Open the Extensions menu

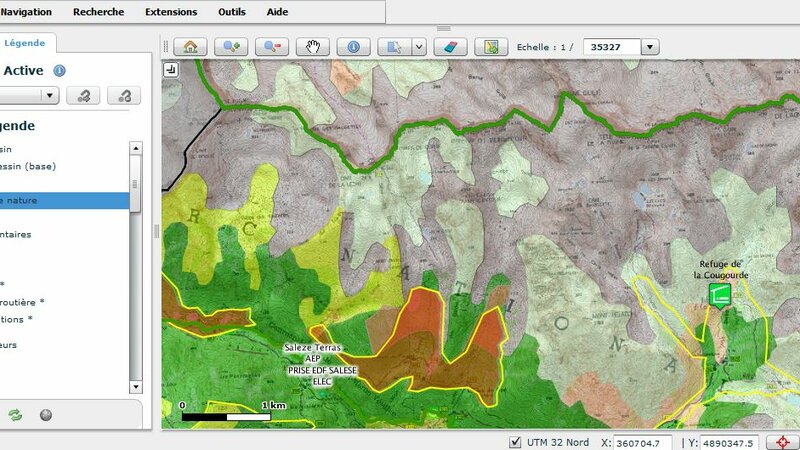pos(171,12)
